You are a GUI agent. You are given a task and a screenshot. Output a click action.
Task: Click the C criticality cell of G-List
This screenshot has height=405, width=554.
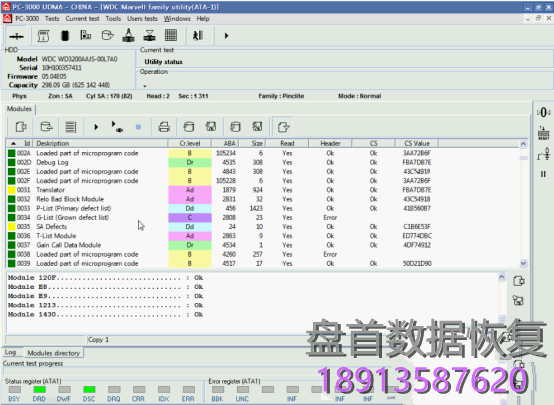[x=190, y=217]
